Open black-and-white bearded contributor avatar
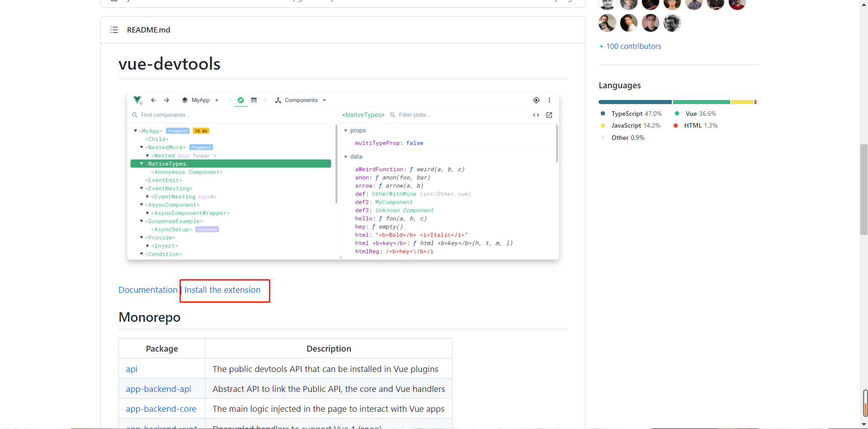Image resolution: width=868 pixels, height=429 pixels. point(672,23)
